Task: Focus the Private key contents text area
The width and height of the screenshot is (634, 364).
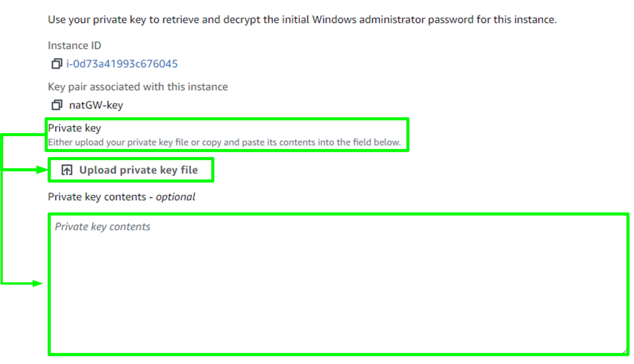Action: (x=338, y=284)
